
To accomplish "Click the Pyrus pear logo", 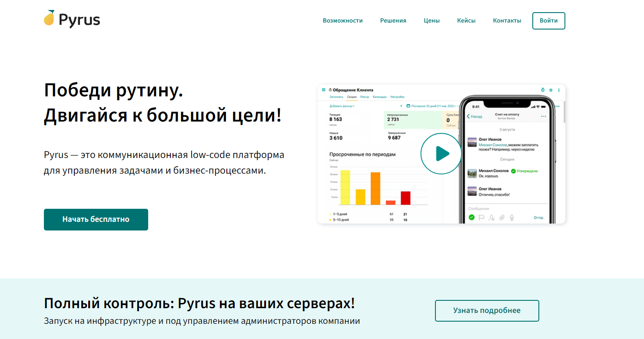I will (x=72, y=19).
